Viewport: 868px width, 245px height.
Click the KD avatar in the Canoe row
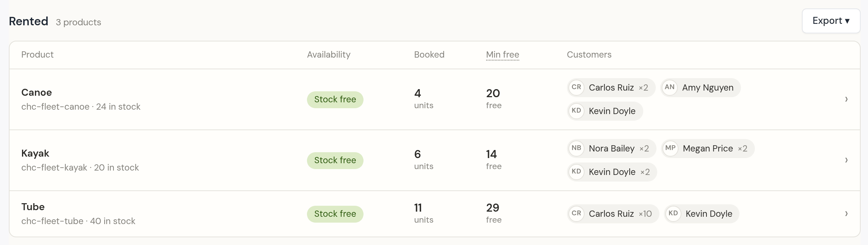click(576, 111)
